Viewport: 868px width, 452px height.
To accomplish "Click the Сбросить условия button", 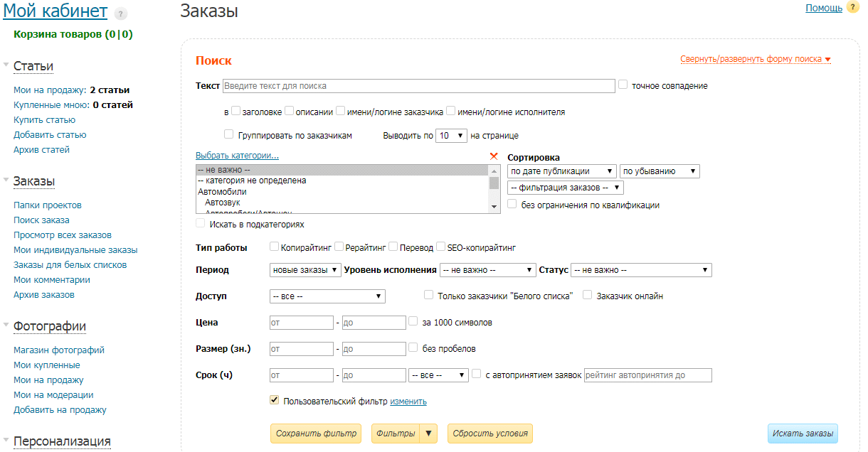I will [489, 433].
